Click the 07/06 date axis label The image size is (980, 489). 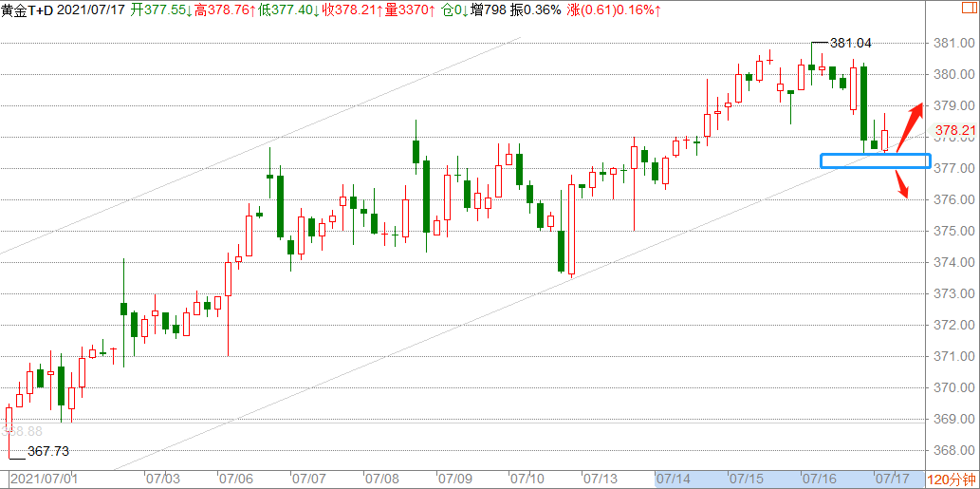235,480
